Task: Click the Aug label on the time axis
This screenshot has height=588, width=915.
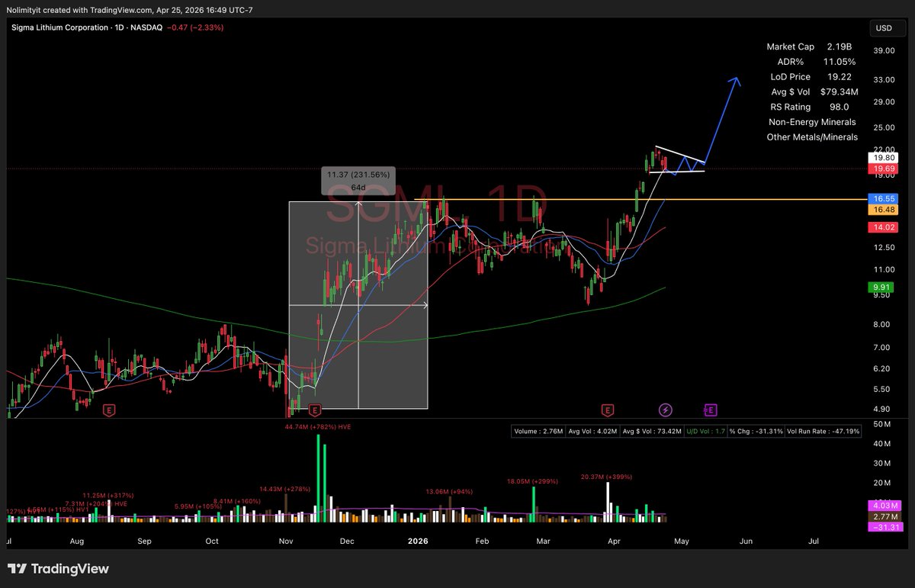Action: click(76, 541)
